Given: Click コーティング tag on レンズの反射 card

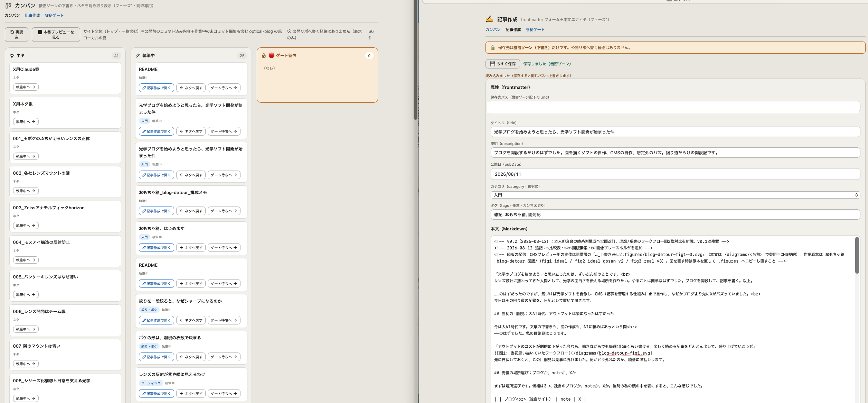Looking at the screenshot, I should click(x=151, y=383).
